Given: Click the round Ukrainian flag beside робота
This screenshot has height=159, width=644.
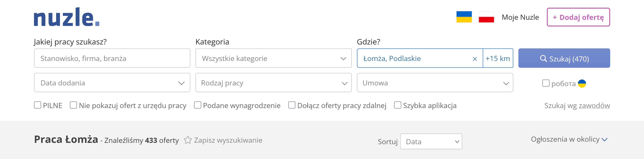Looking at the screenshot, I should point(582,84).
